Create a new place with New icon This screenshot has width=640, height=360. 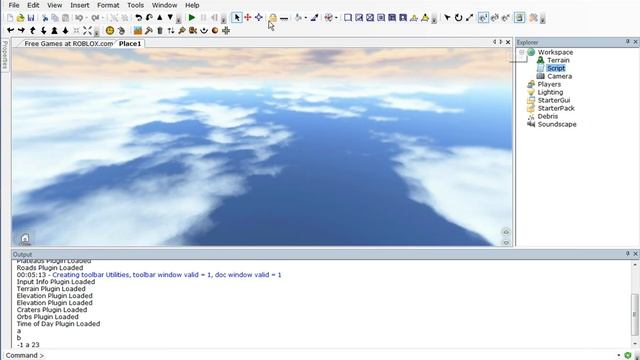point(10,18)
